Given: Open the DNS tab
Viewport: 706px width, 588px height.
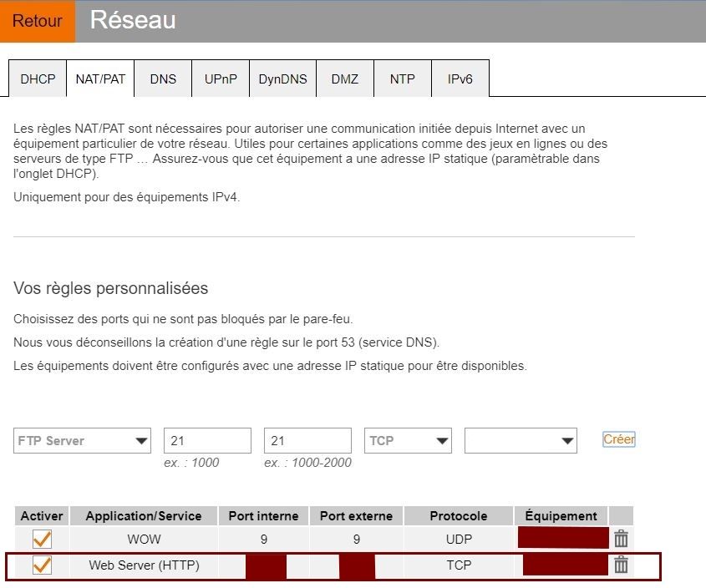Looking at the screenshot, I should 163,79.
